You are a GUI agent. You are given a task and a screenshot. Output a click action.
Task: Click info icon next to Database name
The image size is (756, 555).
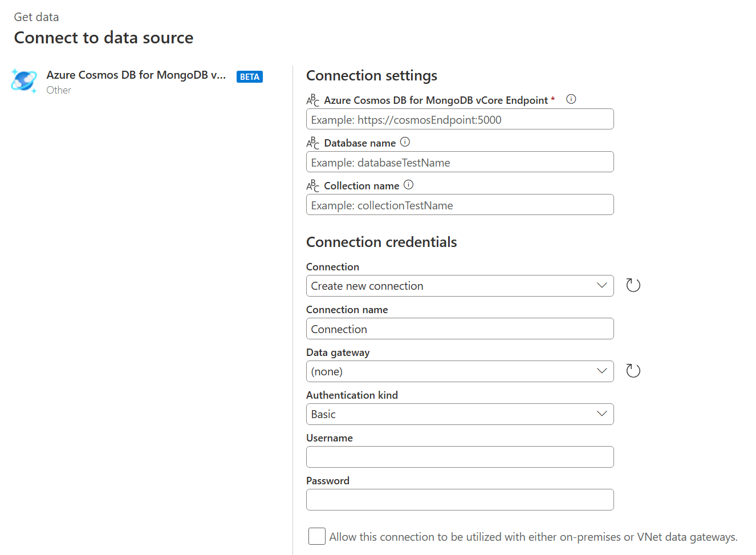pyautogui.click(x=405, y=142)
